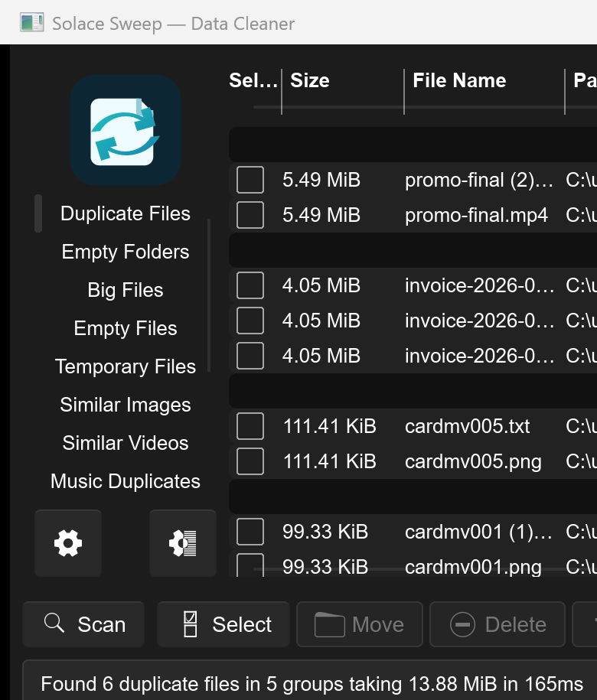
Task: Click cardmv005.png file name
Action: click(473, 461)
